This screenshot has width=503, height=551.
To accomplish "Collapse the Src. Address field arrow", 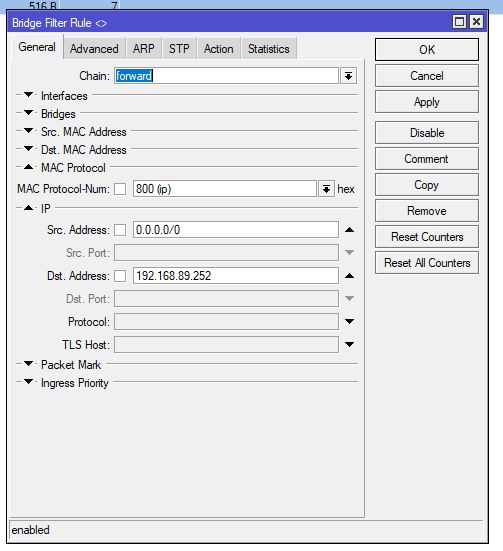I will point(349,230).
